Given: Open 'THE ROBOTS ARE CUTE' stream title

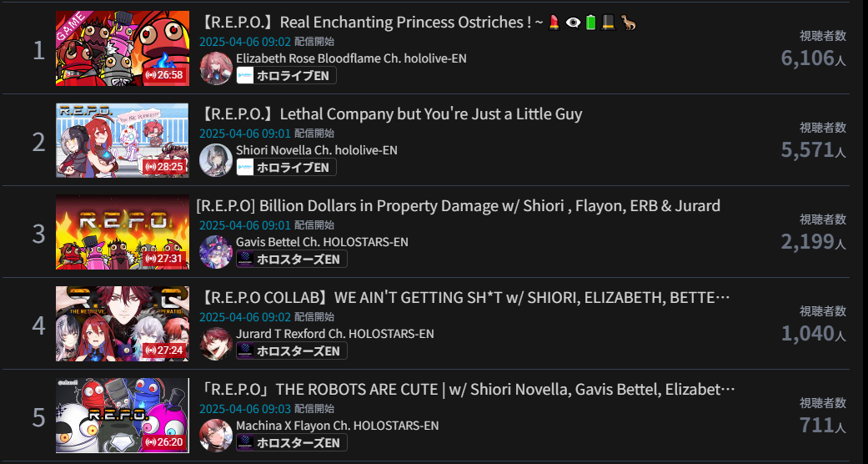Looking at the screenshot, I should (x=467, y=390).
